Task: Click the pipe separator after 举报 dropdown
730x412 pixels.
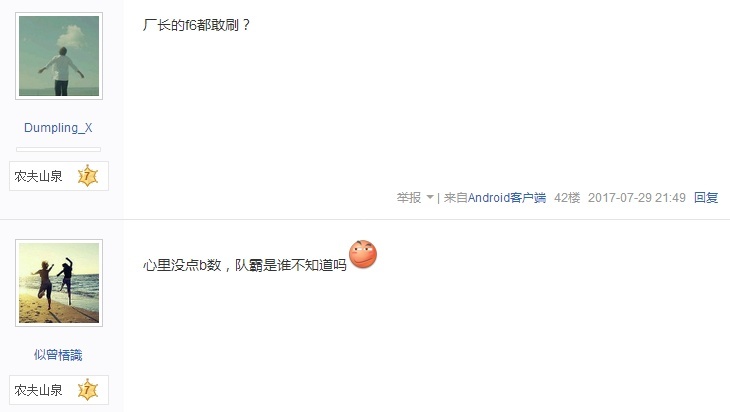Action: point(439,198)
